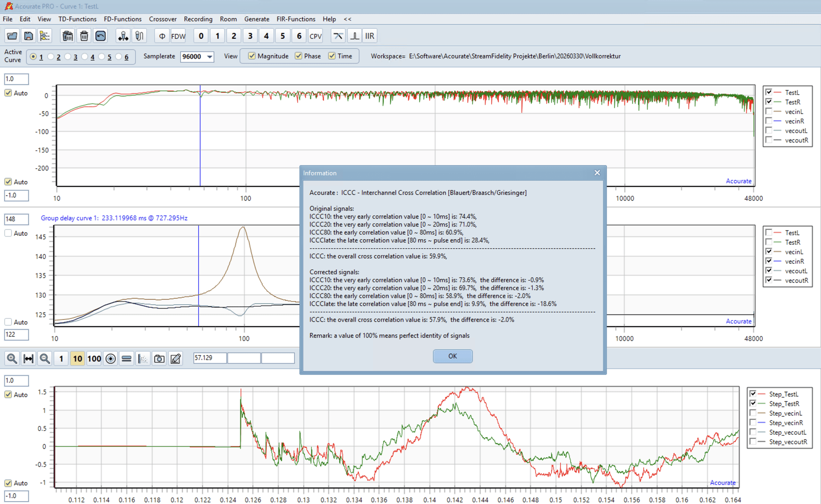
Task: Click OK in the Information dialog
Action: 453,356
